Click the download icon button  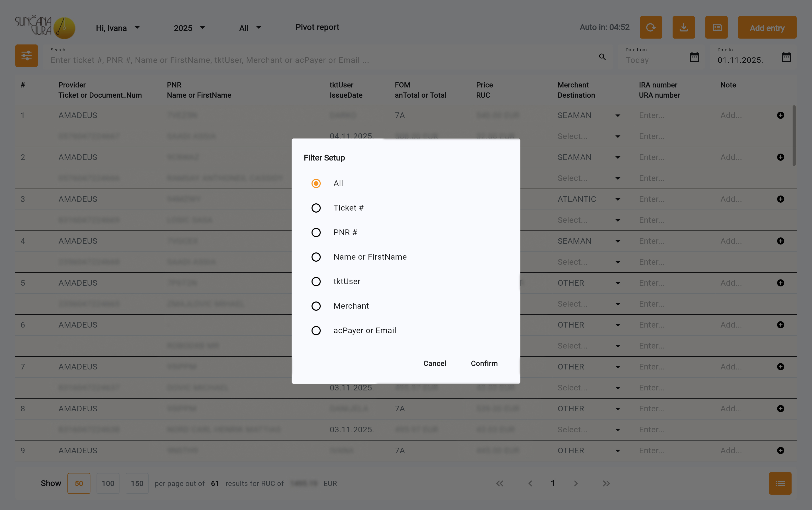pos(683,27)
